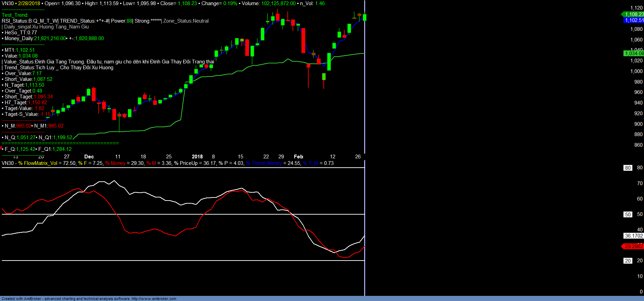This screenshot has height=301, width=644.
Task: Select the boxed 80 level label
Action: tap(628, 168)
